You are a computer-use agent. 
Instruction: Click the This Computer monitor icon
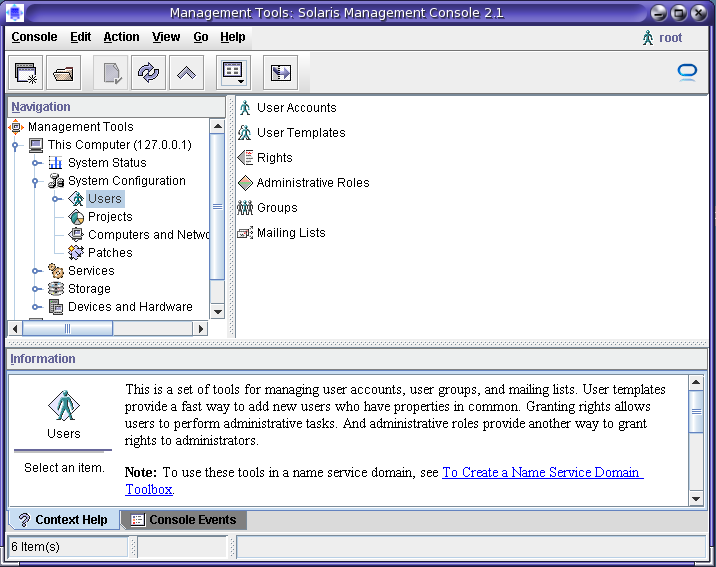36,145
